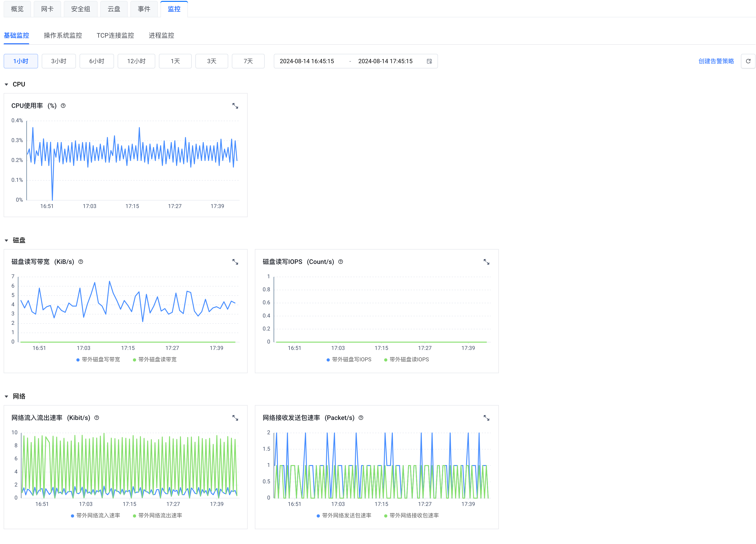Select the 3小时 time range
This screenshot has height=544, width=756.
[x=59, y=61]
